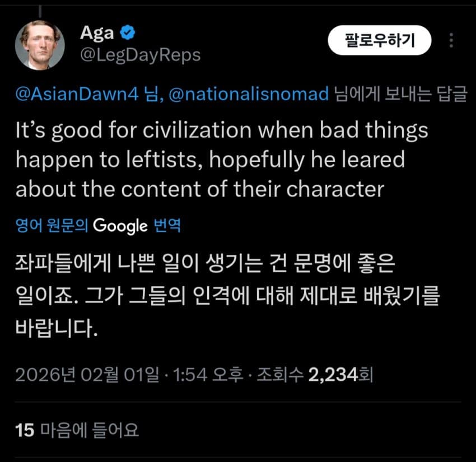Click the thread connector line above avatar
476x462 pixels.
[x=41, y=8]
